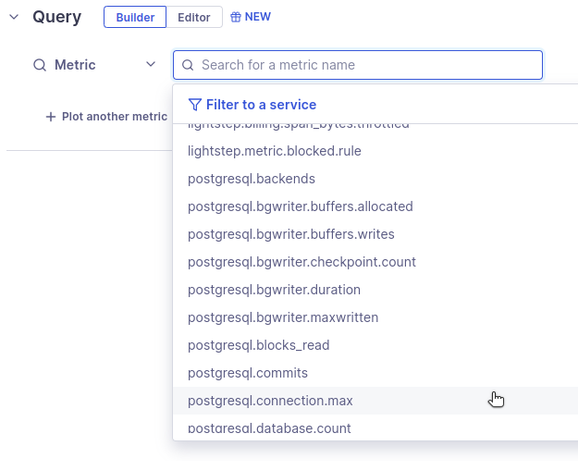Open the Metric type dropdown chevron
578x461 pixels.
[x=150, y=64]
